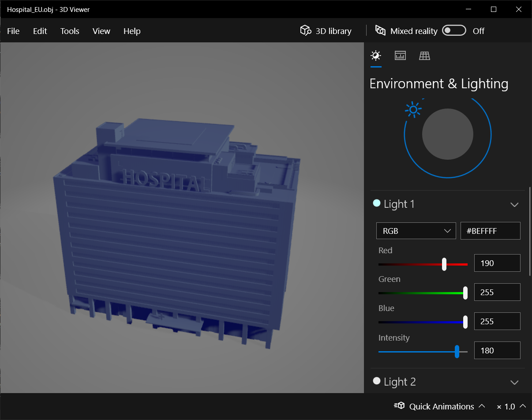Open the Tools menu
This screenshot has width=532, height=420.
tap(70, 31)
